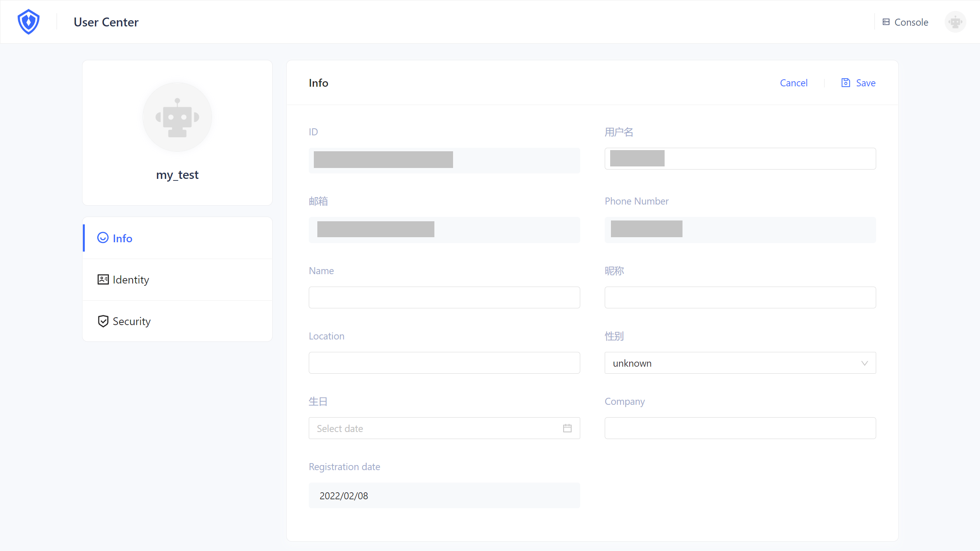This screenshot has height=551, width=980.
Task: Click the Save floppy disk icon
Action: tap(845, 83)
